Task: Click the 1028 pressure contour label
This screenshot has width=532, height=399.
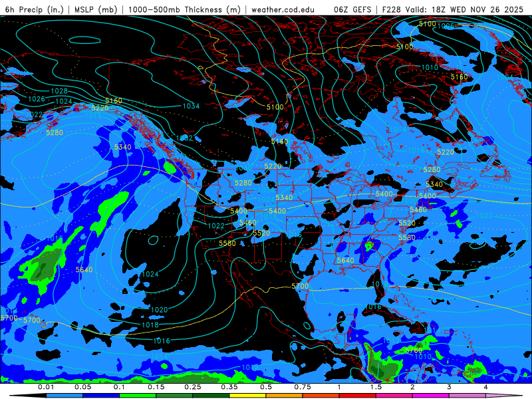Action: (59, 91)
